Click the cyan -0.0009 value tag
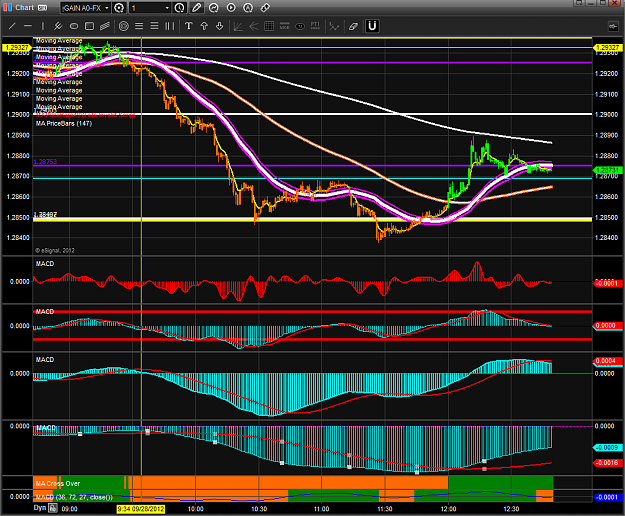 (607, 447)
